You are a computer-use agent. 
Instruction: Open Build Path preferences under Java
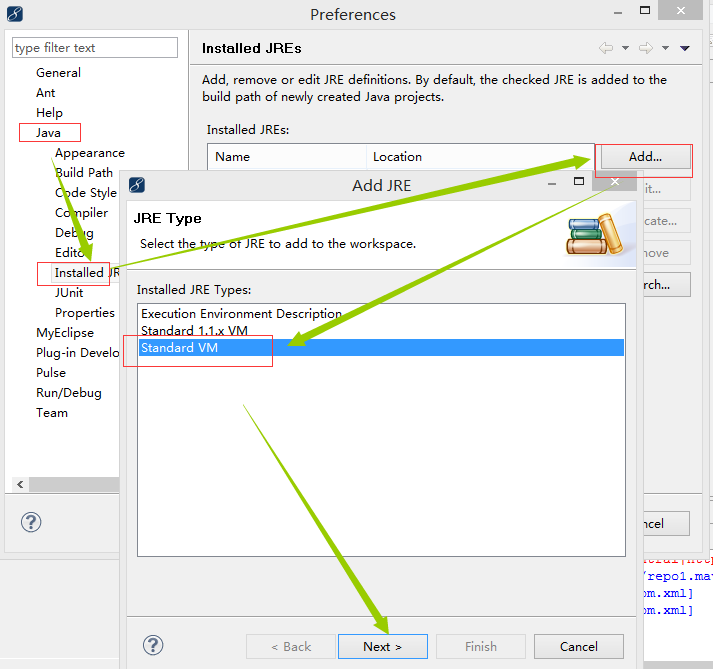tap(84, 173)
